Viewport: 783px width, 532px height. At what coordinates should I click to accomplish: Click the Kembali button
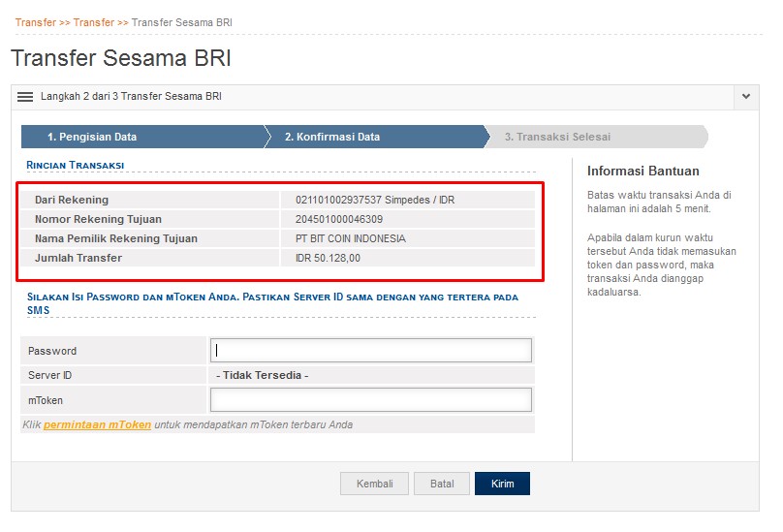(x=374, y=484)
